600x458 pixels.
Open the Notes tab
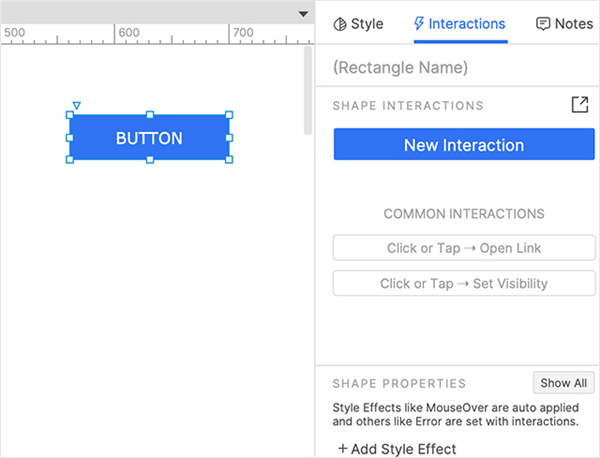tap(564, 24)
